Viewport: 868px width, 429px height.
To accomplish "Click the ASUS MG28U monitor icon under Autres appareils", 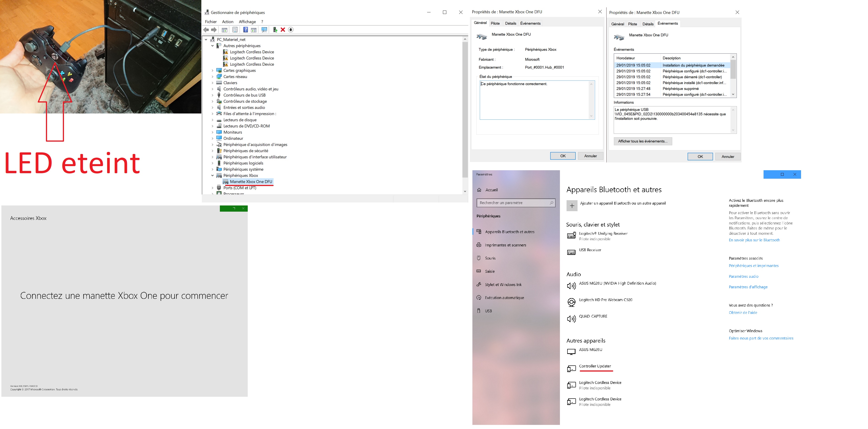I will 572,352.
